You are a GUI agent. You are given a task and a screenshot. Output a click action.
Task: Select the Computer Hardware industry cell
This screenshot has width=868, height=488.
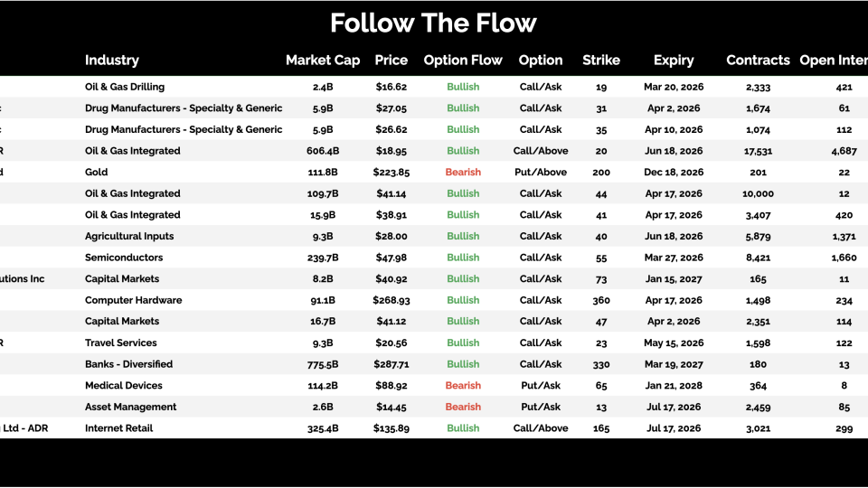point(133,300)
